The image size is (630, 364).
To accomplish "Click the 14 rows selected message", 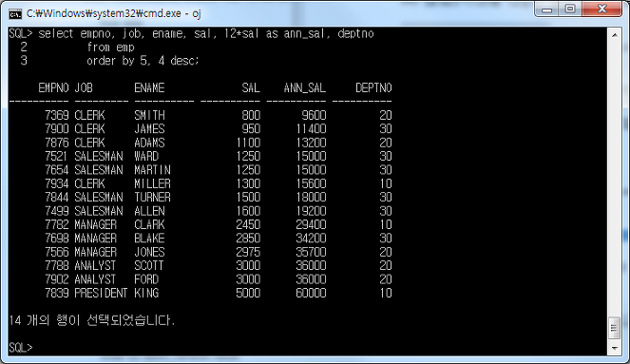I will 92,320.
